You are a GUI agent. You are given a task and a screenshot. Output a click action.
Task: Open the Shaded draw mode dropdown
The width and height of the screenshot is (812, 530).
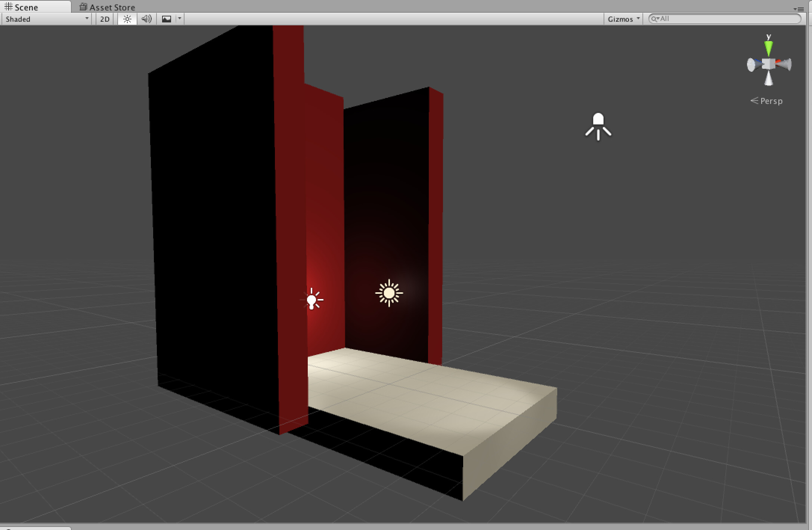45,19
